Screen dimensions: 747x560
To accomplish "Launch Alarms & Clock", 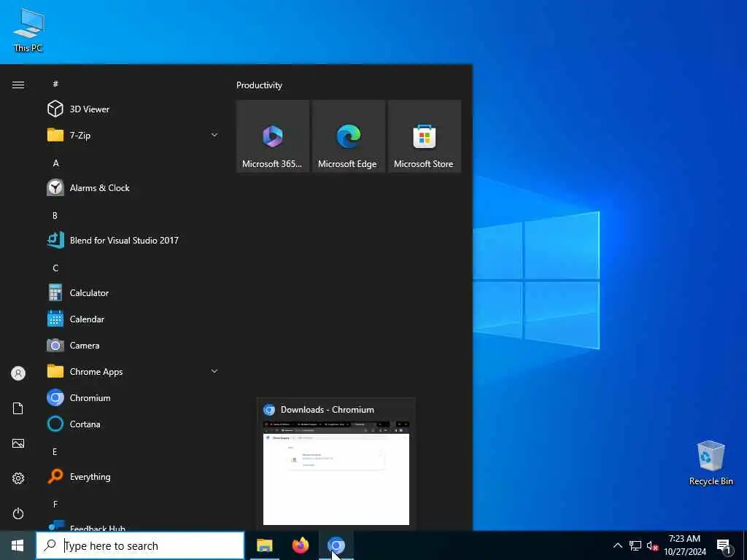I will pos(133,187).
